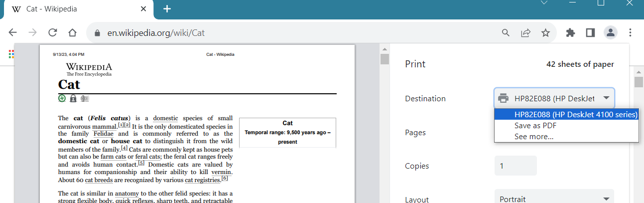Open the profile avatar icon
Screen dimensions: 644x203
(x=611, y=33)
